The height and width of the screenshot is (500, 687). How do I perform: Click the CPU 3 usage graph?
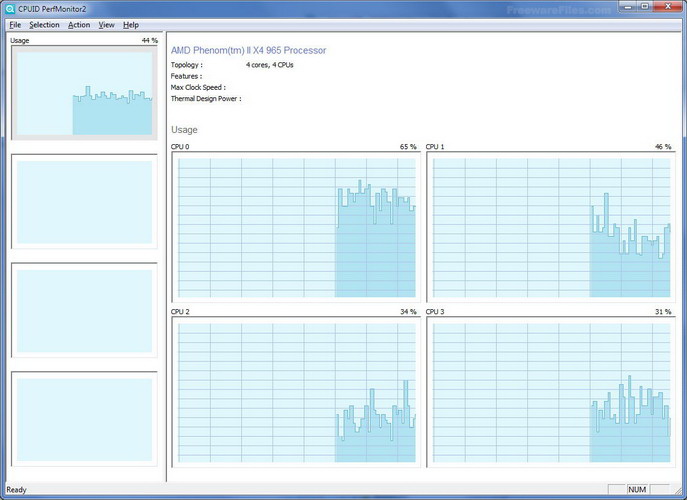click(551, 393)
